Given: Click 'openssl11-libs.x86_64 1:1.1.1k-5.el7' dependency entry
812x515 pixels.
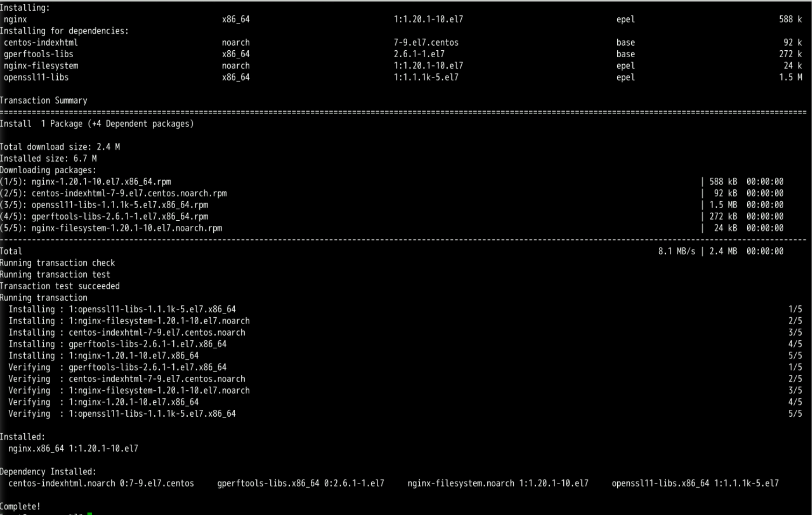Looking at the screenshot, I should coord(695,483).
